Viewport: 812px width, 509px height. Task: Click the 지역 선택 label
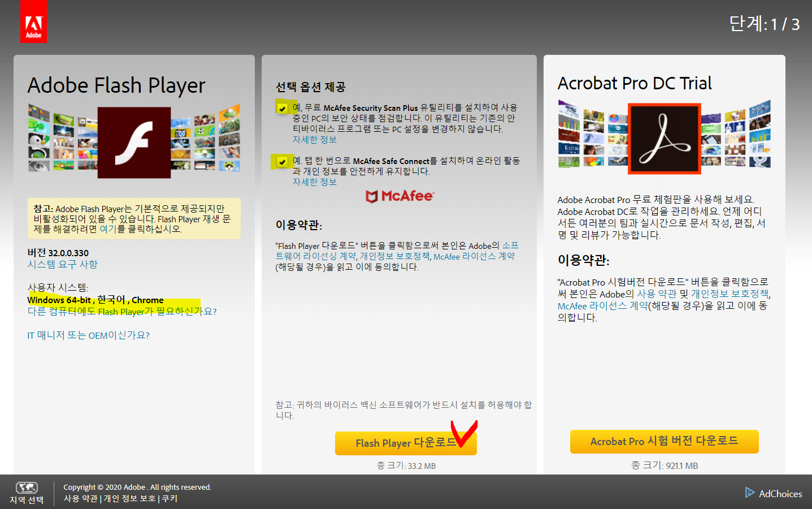[27, 500]
